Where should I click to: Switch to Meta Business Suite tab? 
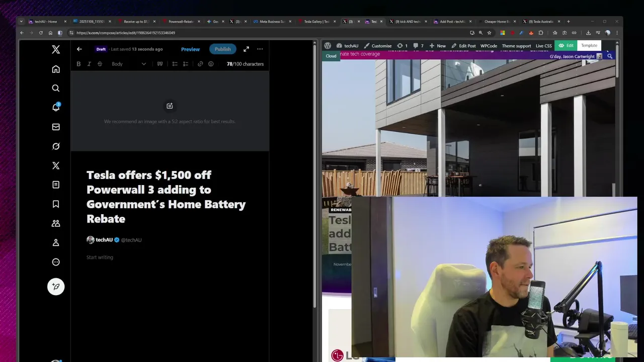[272, 22]
